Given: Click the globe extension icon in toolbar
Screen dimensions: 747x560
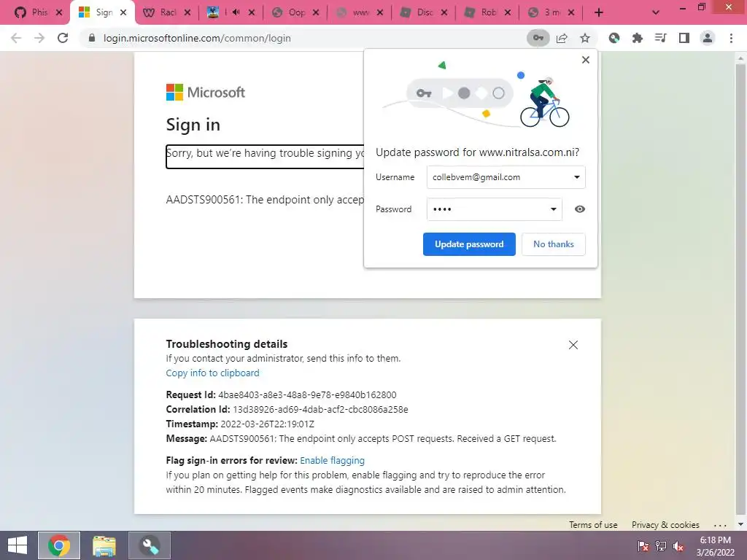Looking at the screenshot, I should pos(614,38).
